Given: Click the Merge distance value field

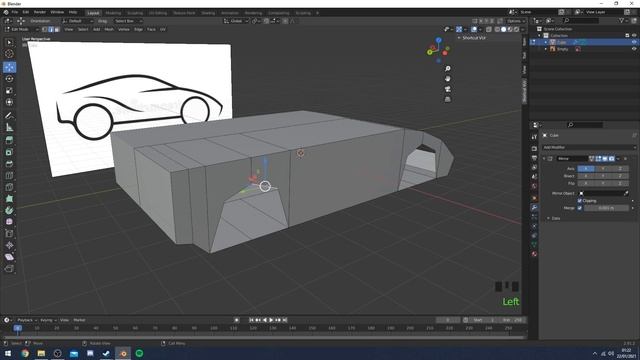Looking at the screenshot, I should pos(606,208).
